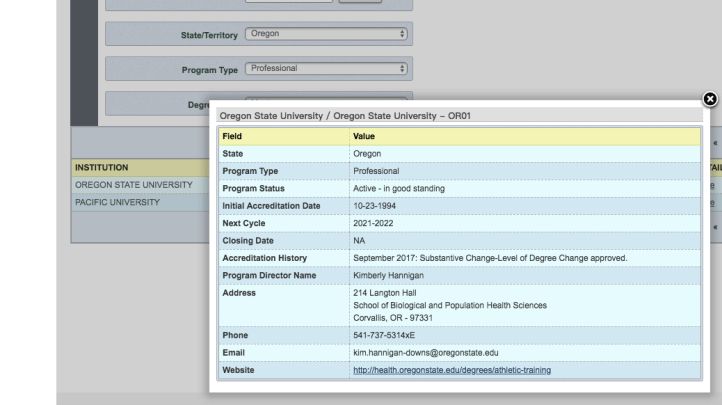This screenshot has width=722, height=405.
Task: Close the Oregon State University details popup
Action: [x=709, y=99]
